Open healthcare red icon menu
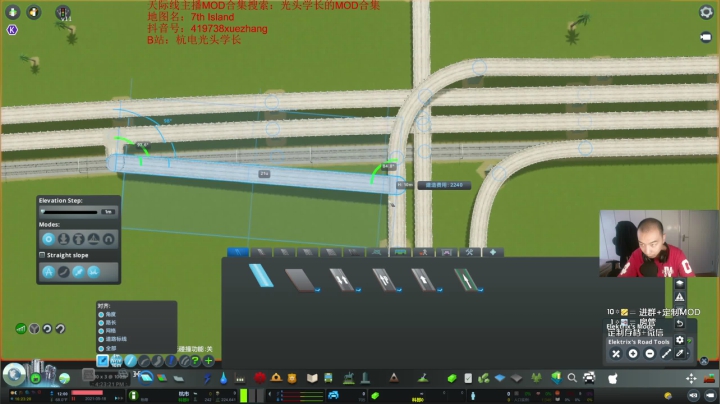Screen dimensions: 720x404 260,378
